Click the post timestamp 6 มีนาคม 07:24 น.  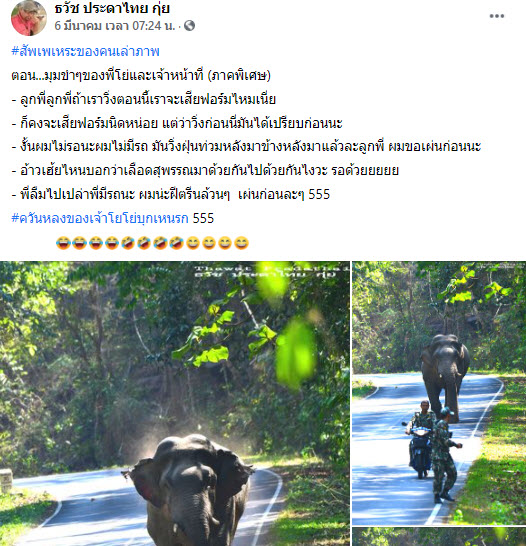coord(115,26)
